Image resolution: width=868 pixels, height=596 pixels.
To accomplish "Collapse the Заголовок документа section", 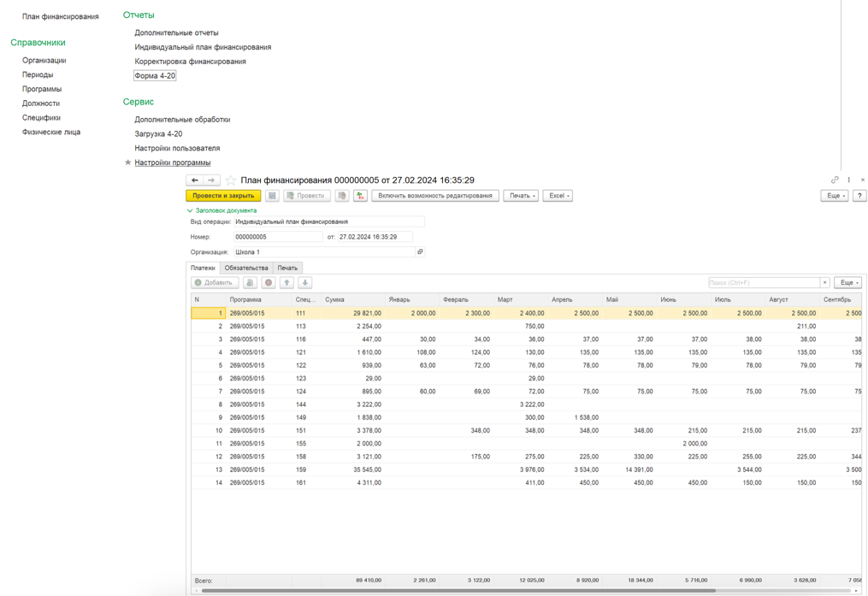I will (x=221, y=210).
